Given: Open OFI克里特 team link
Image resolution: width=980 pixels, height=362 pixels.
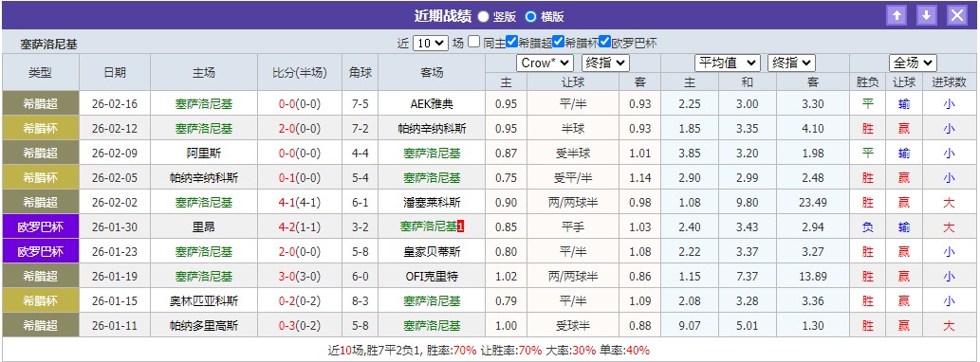Looking at the screenshot, I should click(432, 276).
